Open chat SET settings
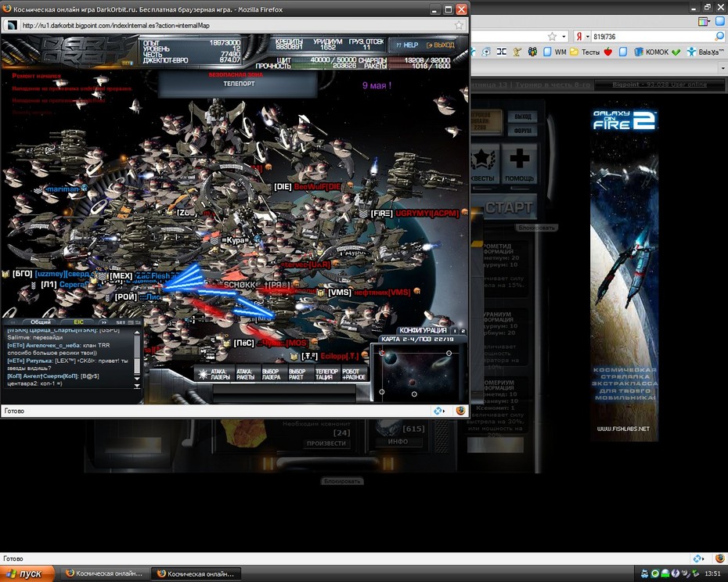 pos(121,322)
